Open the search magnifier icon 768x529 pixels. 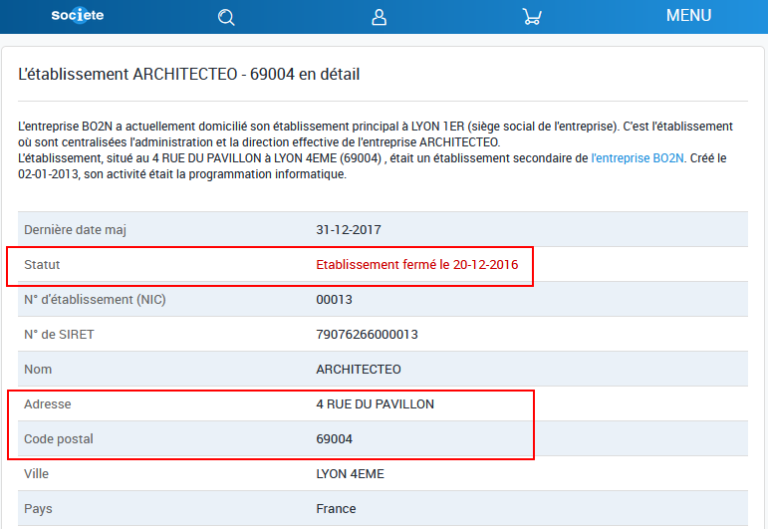(x=226, y=17)
